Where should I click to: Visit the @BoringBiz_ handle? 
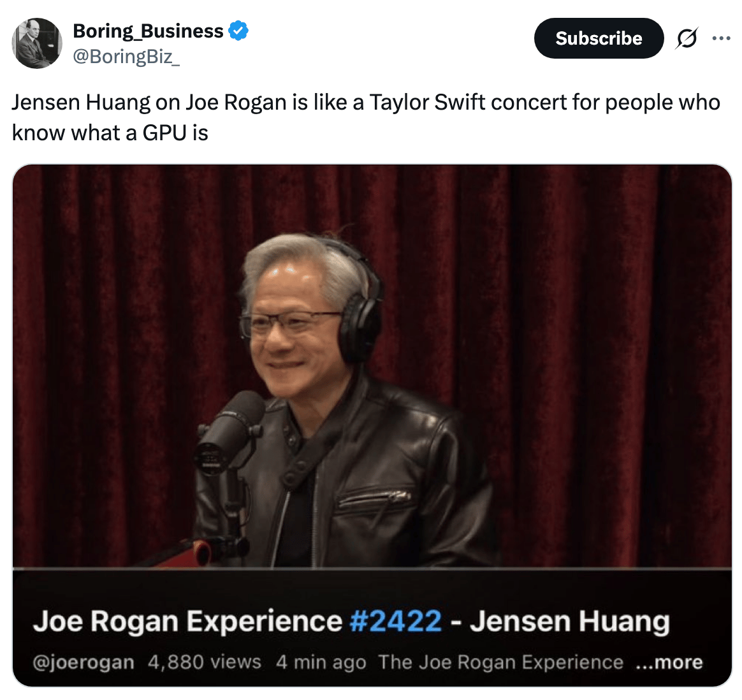pos(126,57)
